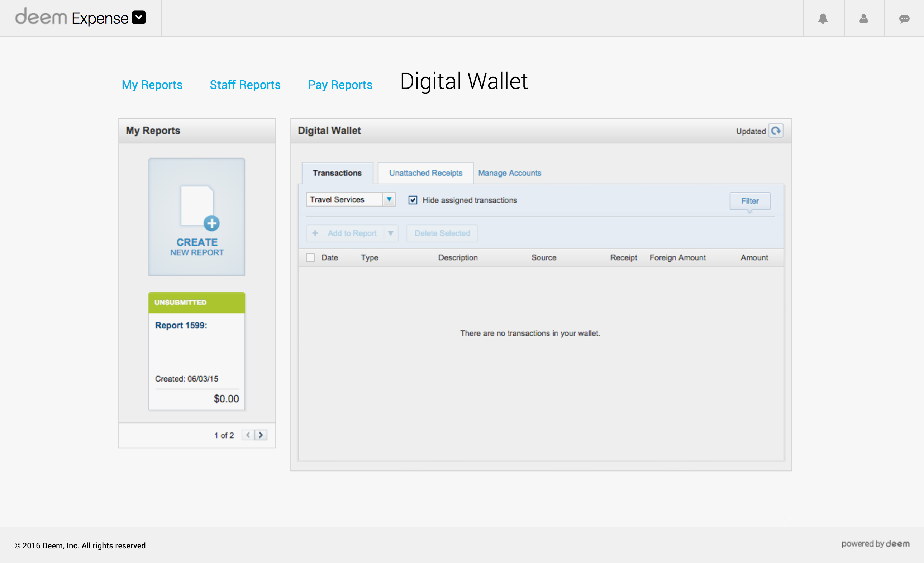Go to My Reports in the navigation
924x563 pixels.
152,85
